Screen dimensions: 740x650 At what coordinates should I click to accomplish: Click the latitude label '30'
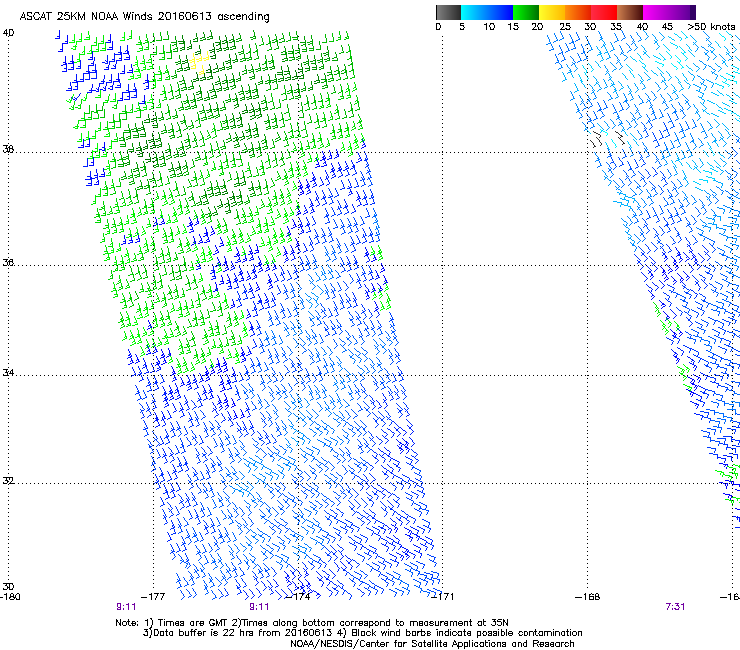8,586
